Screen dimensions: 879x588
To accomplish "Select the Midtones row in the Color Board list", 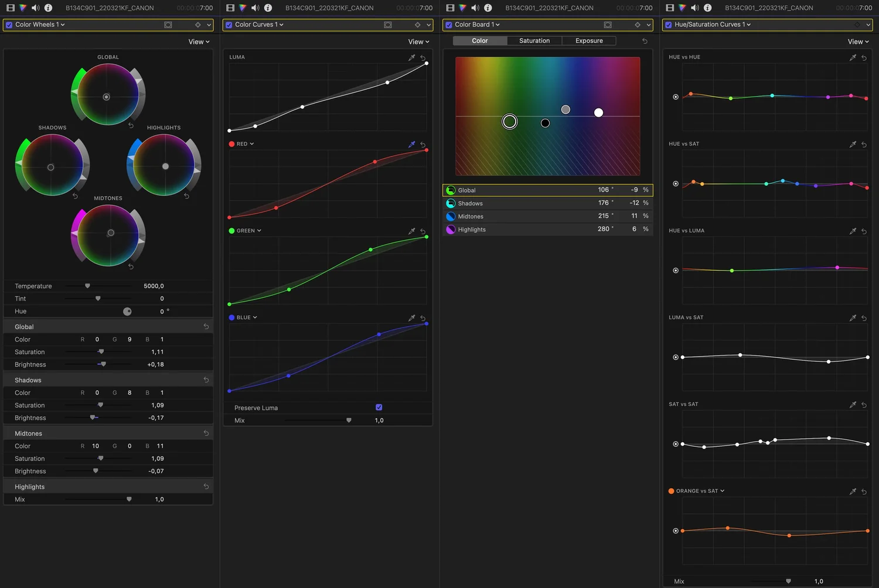I will 527,216.
